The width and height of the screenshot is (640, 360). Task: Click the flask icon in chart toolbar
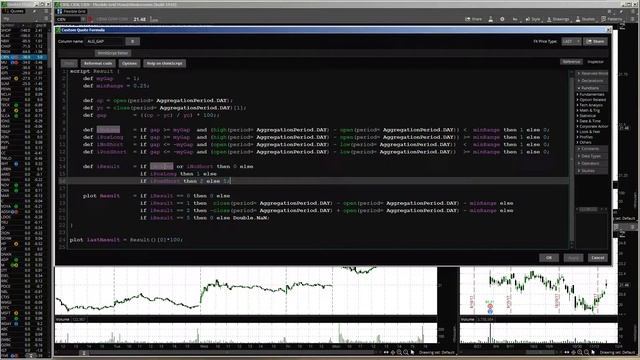coord(490,19)
